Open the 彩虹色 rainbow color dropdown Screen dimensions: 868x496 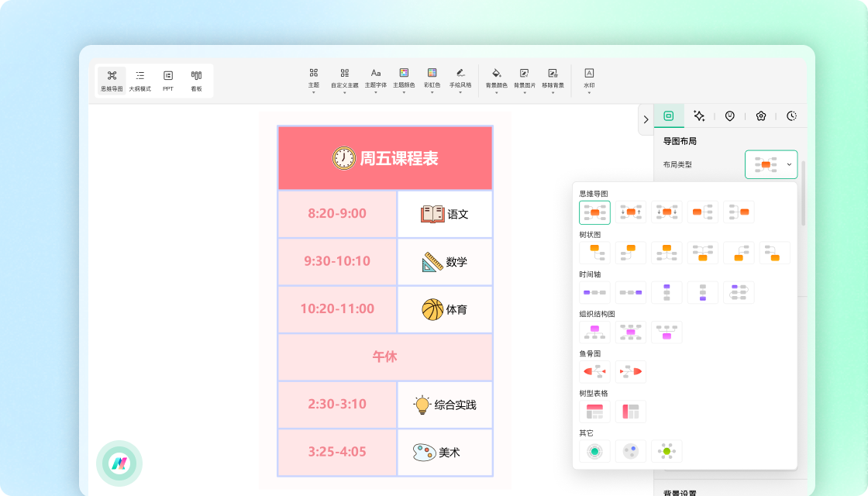pos(432,81)
